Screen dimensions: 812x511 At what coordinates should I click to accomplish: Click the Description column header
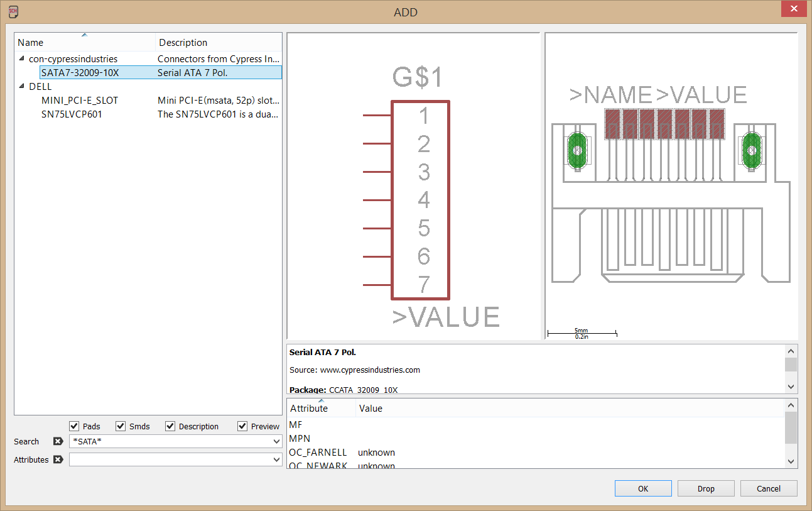(x=218, y=43)
